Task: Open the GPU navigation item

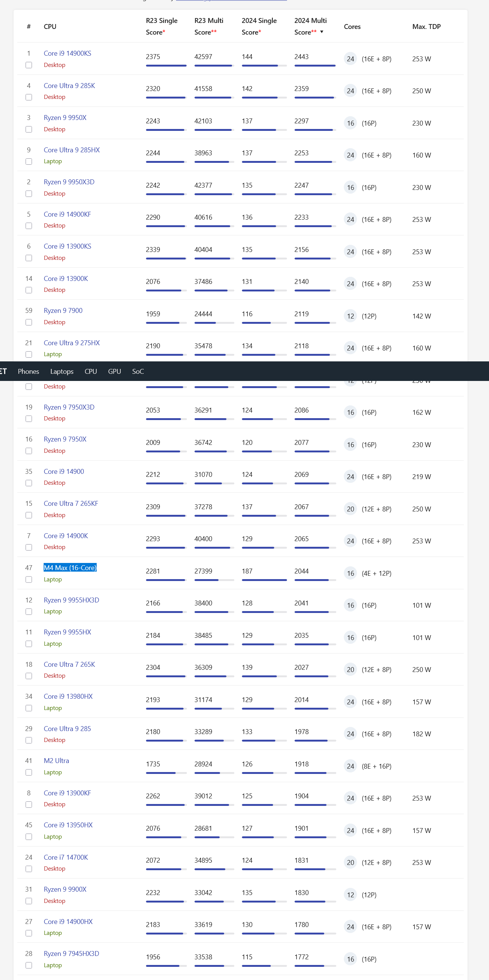Action: pyautogui.click(x=115, y=371)
